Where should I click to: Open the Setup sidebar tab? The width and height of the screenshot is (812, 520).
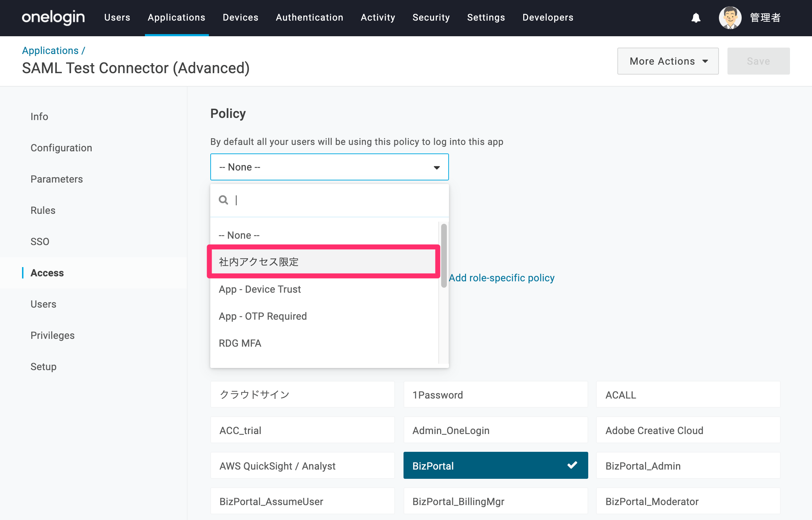(43, 367)
